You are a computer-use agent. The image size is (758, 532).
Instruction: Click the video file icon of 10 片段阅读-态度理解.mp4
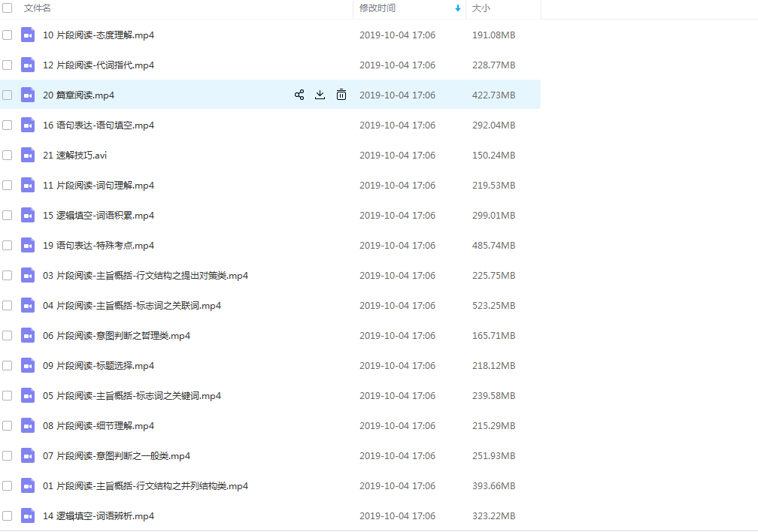28,35
